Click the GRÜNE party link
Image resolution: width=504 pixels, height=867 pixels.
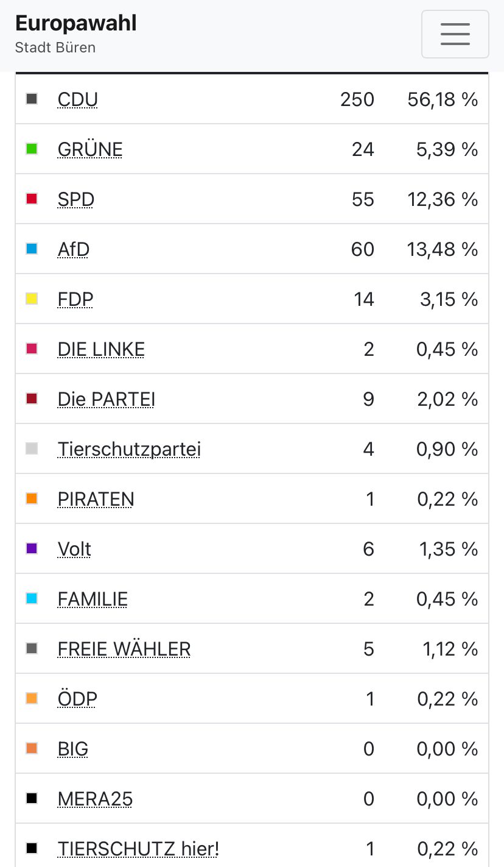[90, 149]
